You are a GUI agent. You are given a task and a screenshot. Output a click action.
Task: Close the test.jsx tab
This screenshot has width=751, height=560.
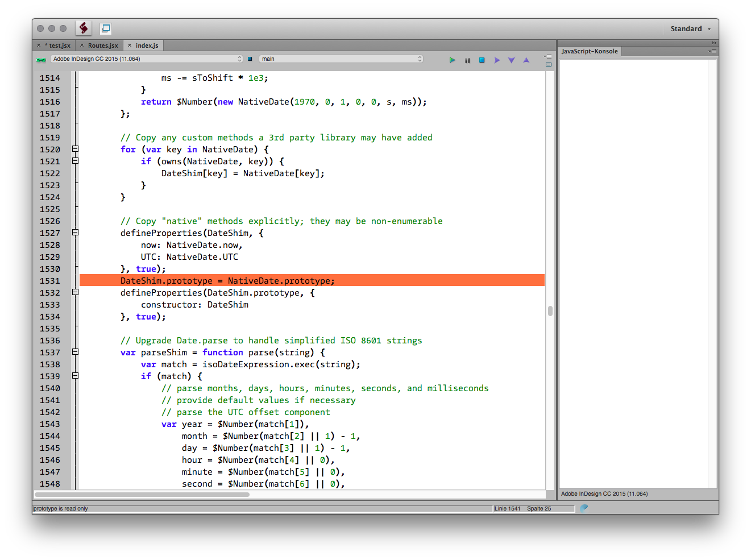click(39, 45)
